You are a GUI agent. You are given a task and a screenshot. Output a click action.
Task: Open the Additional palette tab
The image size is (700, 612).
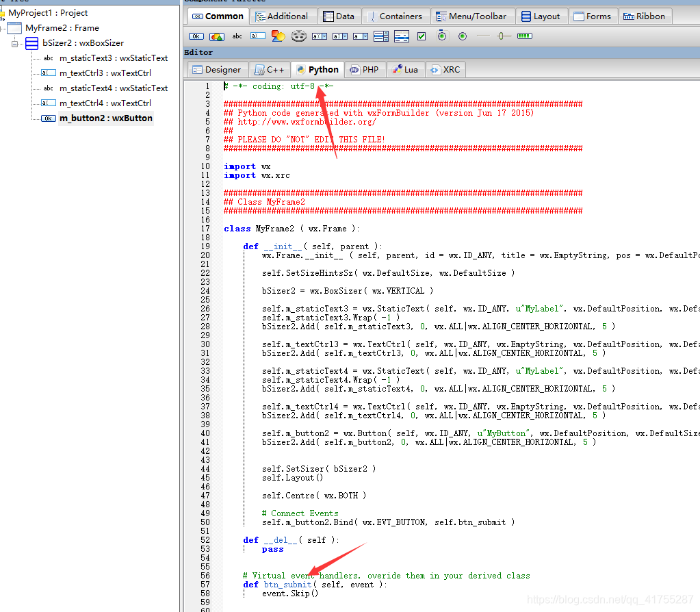(282, 16)
